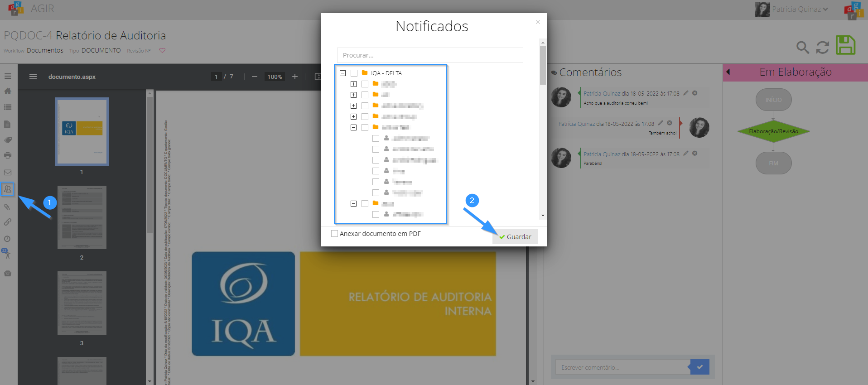Submit comment with blue checkmark button
The width and height of the screenshot is (868, 385).
pos(700,367)
